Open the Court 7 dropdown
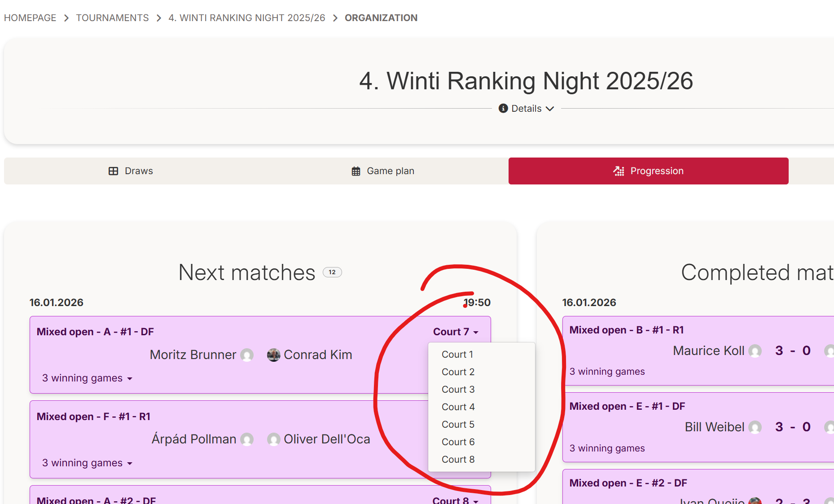This screenshot has height=504, width=834. (456, 332)
